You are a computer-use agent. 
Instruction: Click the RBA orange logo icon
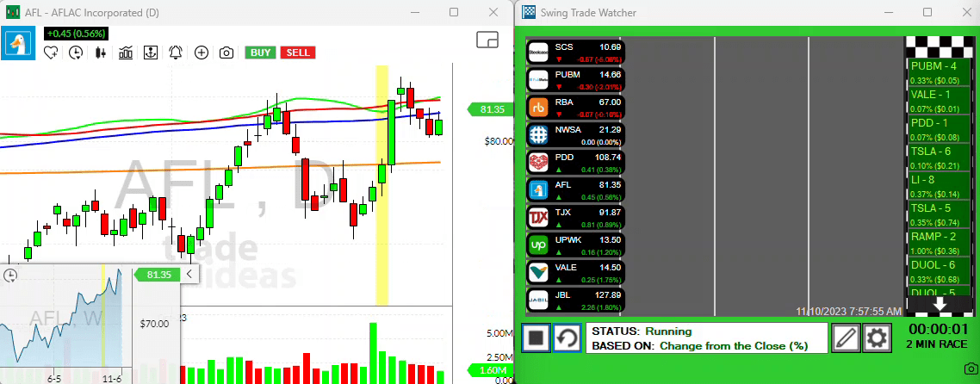point(538,108)
